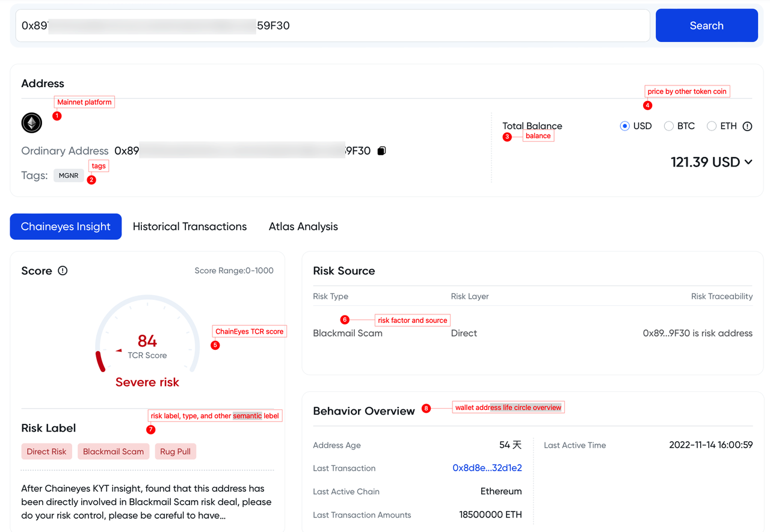Click the Blackmail Scam risk label chip
This screenshot has height=532, width=770.
113,451
